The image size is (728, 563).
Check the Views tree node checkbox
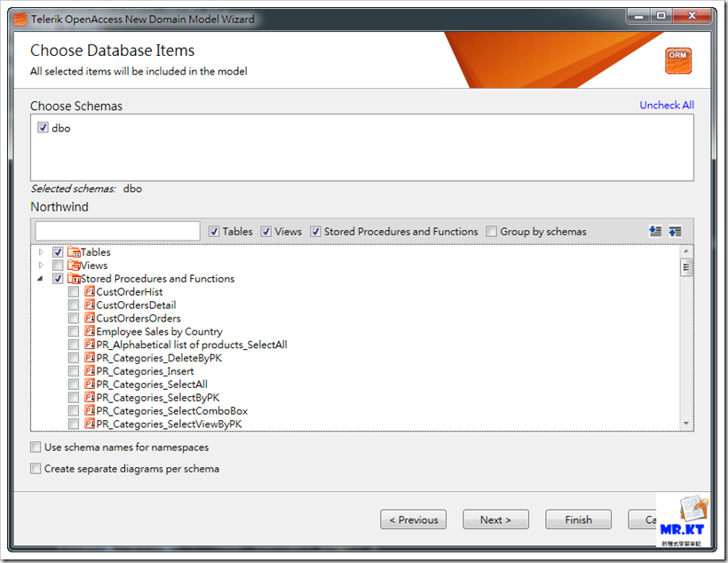point(58,266)
